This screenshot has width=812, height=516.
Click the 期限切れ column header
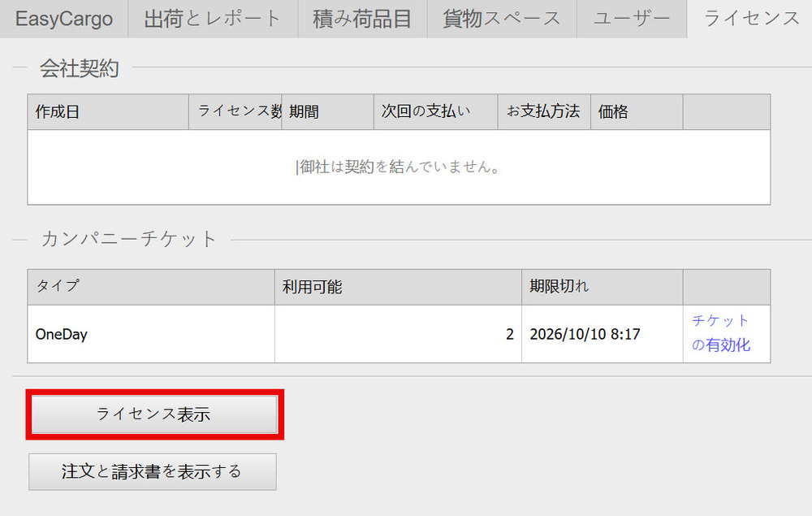point(602,287)
